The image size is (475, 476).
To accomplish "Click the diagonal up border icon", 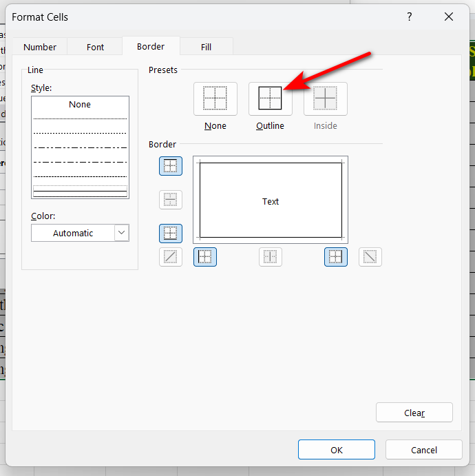I will [x=171, y=257].
